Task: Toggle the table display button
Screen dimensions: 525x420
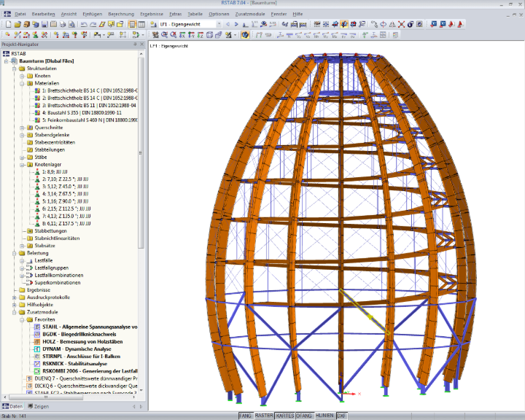Action: (x=141, y=25)
